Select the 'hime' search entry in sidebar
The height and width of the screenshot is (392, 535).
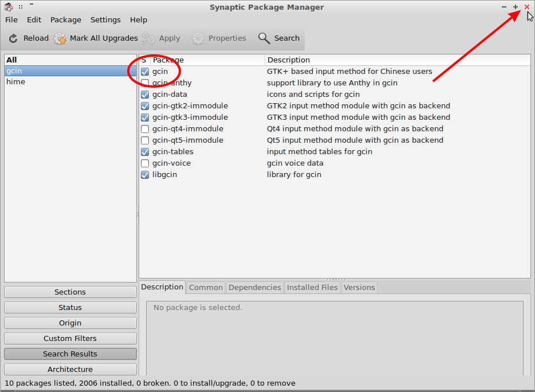point(70,81)
